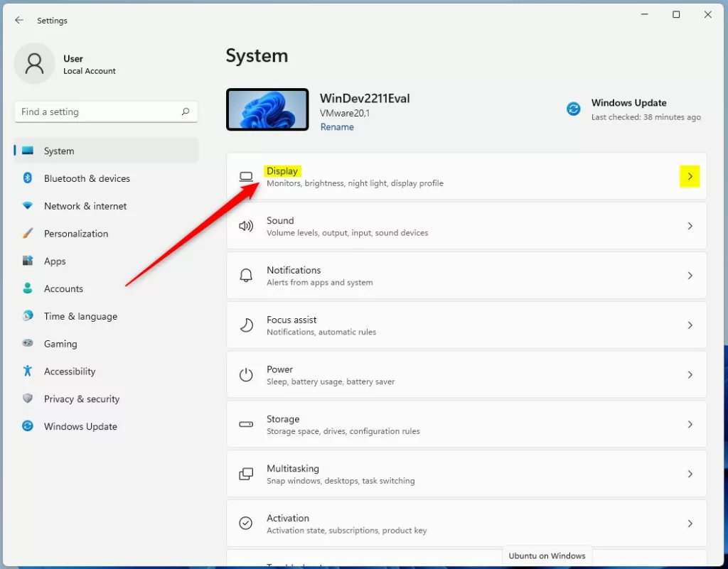Click the Sound speaker icon
This screenshot has height=569, width=728.
[246, 226]
